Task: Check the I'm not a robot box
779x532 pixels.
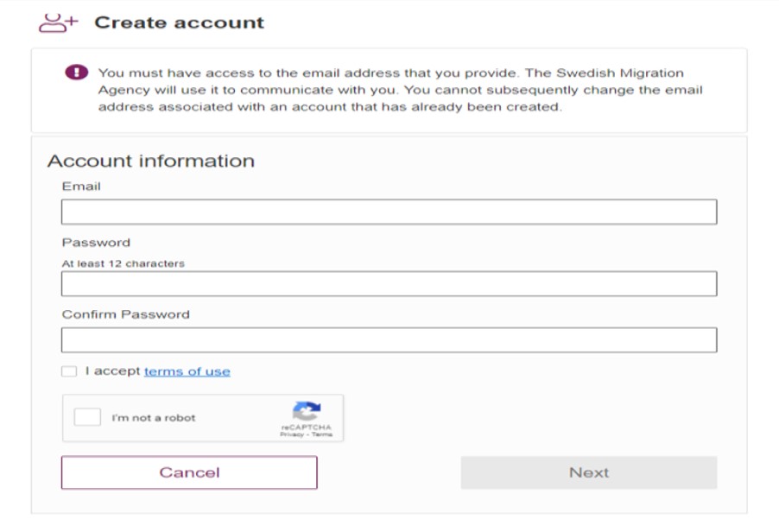Action: click(87, 418)
